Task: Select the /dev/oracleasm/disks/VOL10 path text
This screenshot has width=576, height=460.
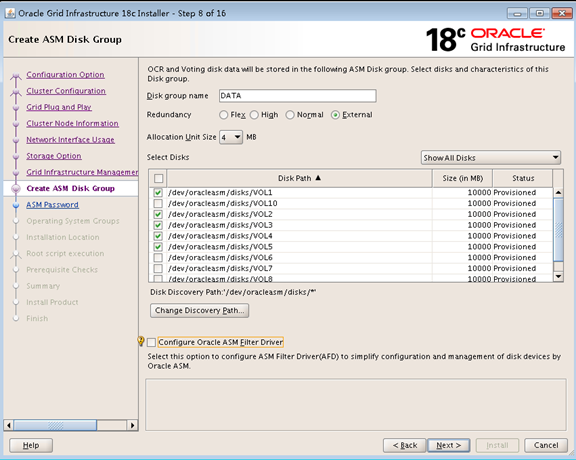Action: click(223, 203)
